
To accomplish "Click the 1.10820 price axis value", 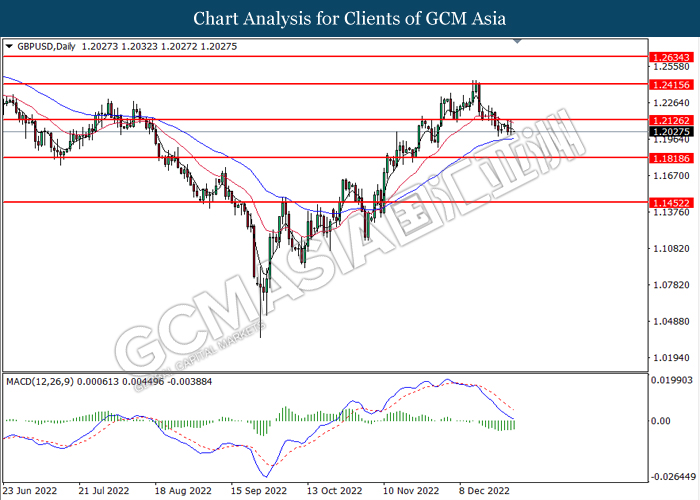I will coord(671,249).
